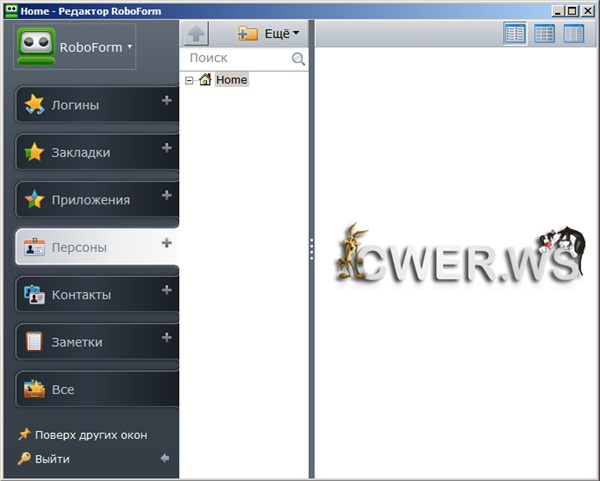Viewport: 600px width, 481px height.
Task: Click the Персоны ID card icon
Action: pos(35,247)
